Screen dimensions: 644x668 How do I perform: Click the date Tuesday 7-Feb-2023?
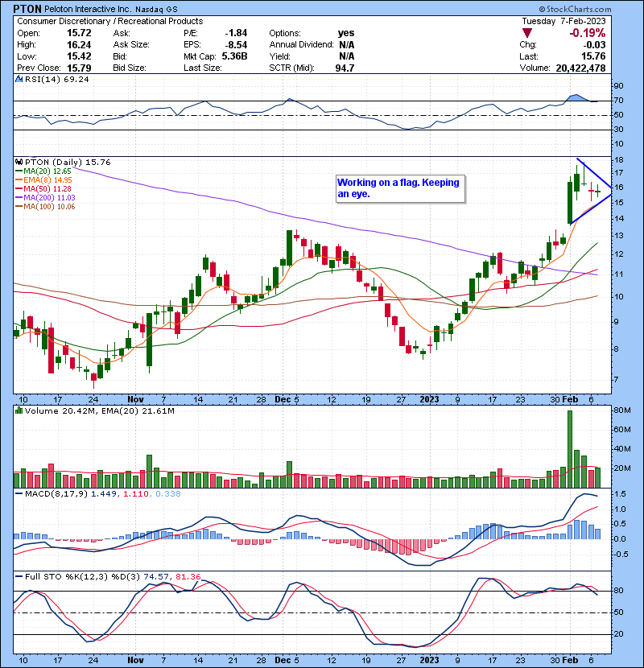pos(563,21)
